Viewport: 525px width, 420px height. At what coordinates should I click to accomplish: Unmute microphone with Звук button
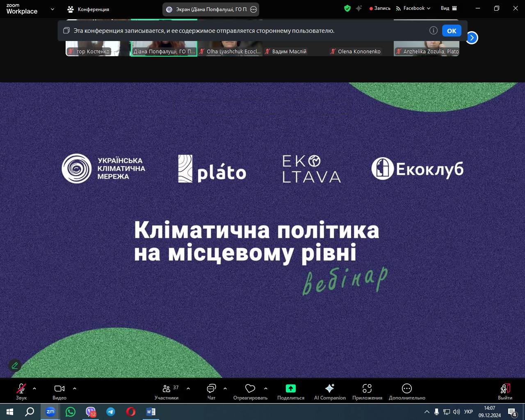[x=21, y=392]
